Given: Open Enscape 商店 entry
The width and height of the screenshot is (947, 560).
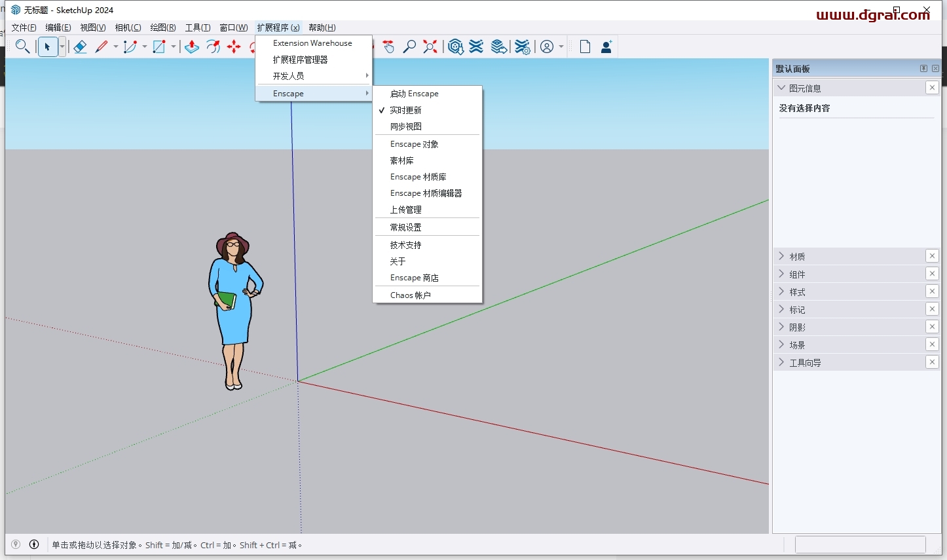Looking at the screenshot, I should point(428,278).
